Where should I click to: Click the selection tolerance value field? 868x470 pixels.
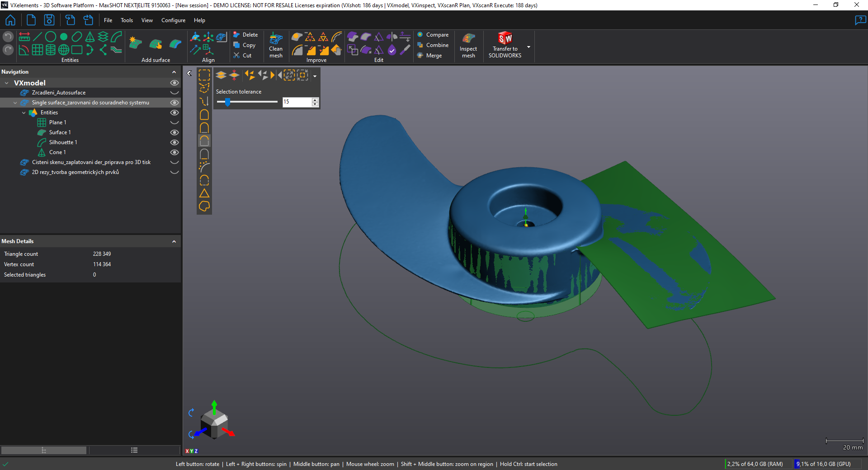[297, 102]
